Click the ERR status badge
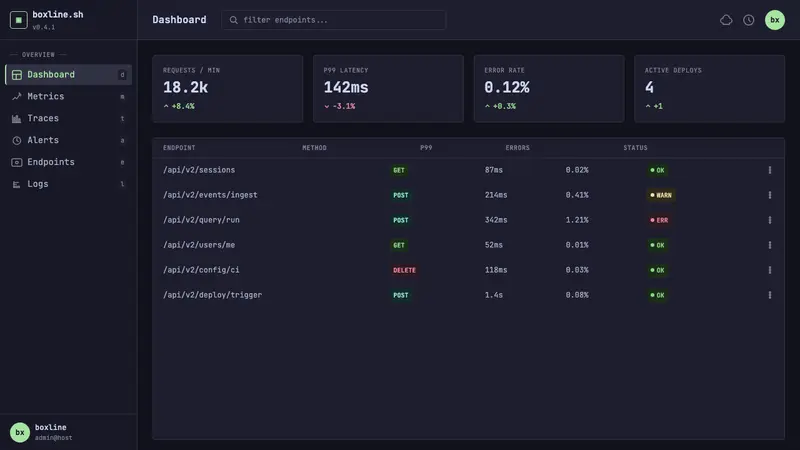The width and height of the screenshot is (800, 450). (x=659, y=220)
